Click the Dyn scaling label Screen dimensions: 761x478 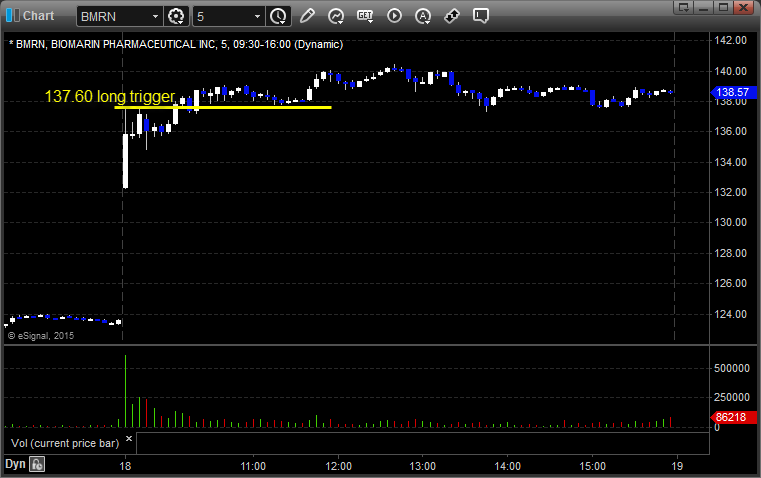pyautogui.click(x=15, y=464)
